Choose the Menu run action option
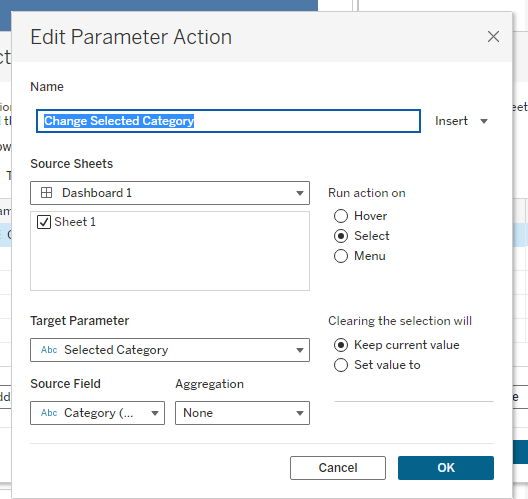The width and height of the screenshot is (528, 499). 341,256
